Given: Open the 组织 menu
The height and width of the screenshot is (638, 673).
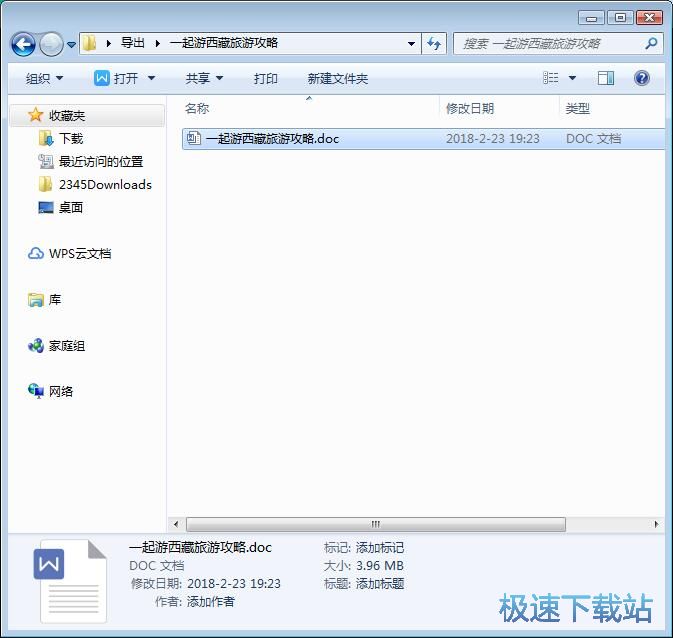Looking at the screenshot, I should [x=44, y=79].
